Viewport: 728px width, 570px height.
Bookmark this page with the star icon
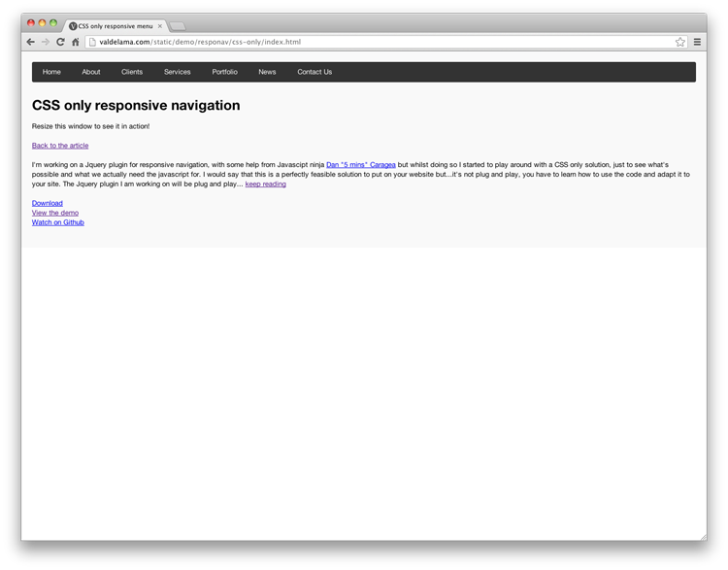(x=680, y=42)
